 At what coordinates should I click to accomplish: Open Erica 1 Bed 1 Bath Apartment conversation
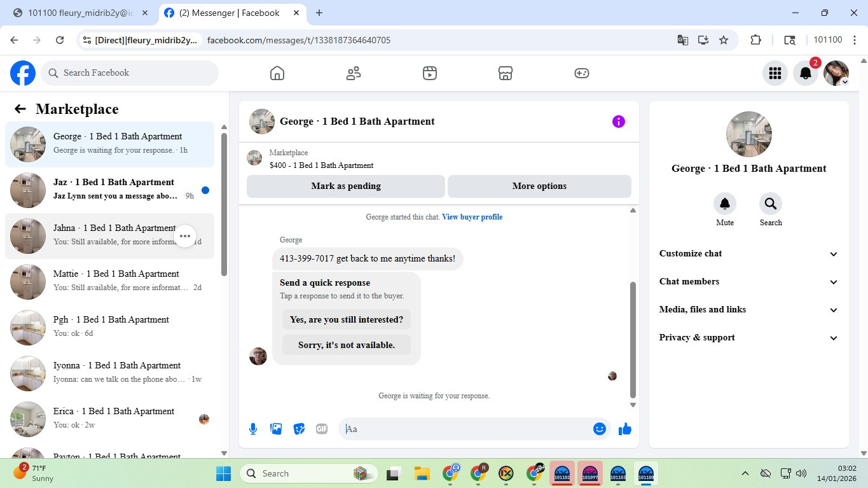(109, 419)
